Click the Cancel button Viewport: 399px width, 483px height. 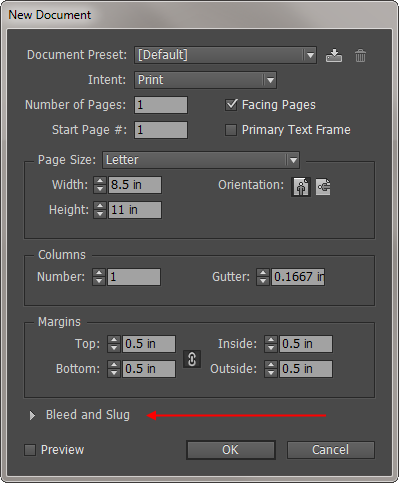pyautogui.click(x=331, y=450)
